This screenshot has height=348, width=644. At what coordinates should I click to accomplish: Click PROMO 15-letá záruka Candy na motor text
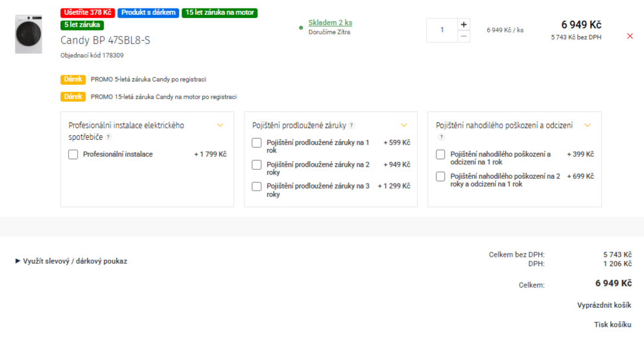(163, 97)
